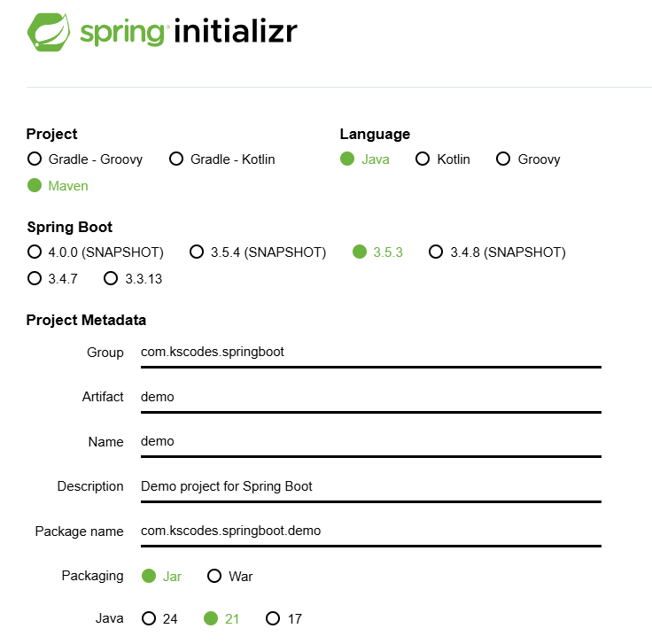Select Gradle - Groovy project type
The width and height of the screenshot is (652, 644).
pyautogui.click(x=35, y=159)
